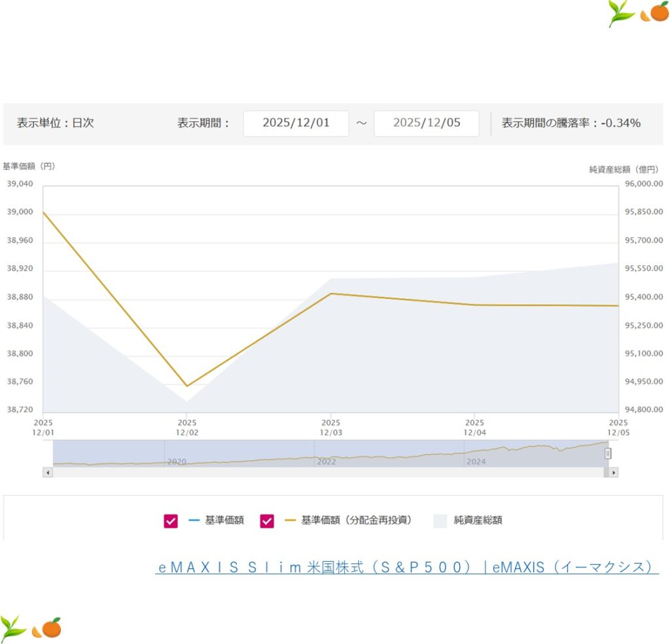Click the 2022 marker in the navigator
Screen dimensions: 670x644
[x=326, y=462]
